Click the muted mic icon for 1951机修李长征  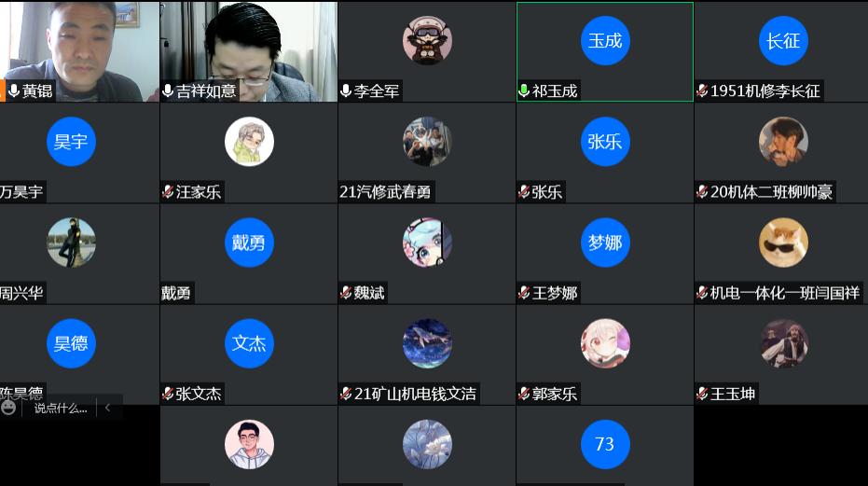(702, 90)
